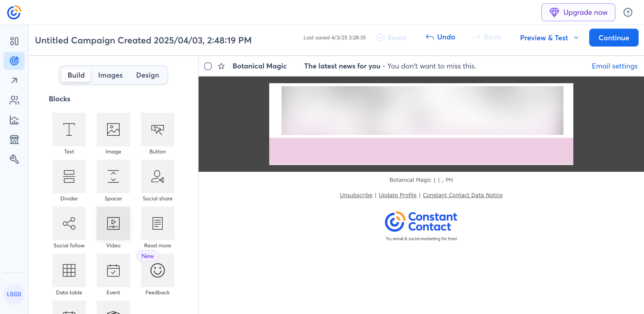Select the pink section in email canvas
644x314 pixels.
(421, 151)
